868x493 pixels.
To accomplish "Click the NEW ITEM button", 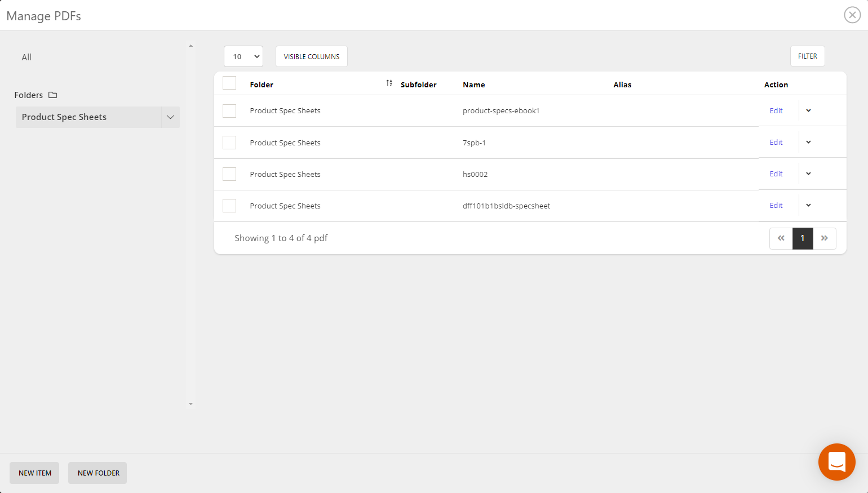I will tap(34, 473).
